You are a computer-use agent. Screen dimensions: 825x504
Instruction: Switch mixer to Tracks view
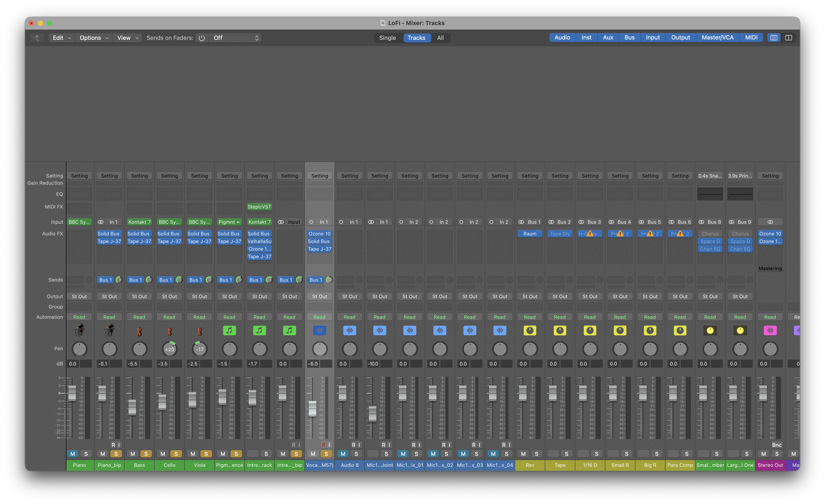tap(416, 38)
